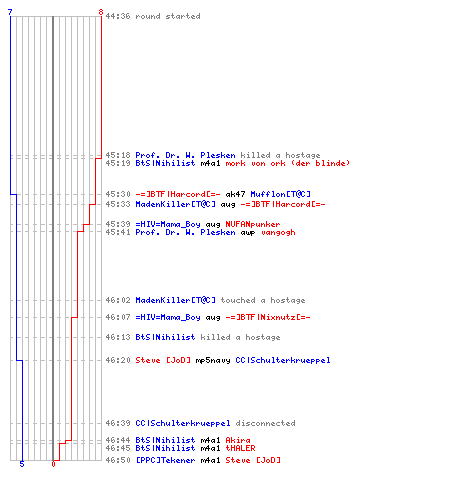
Task: Click tHALER victim name at 46:45
Action: pos(241,448)
